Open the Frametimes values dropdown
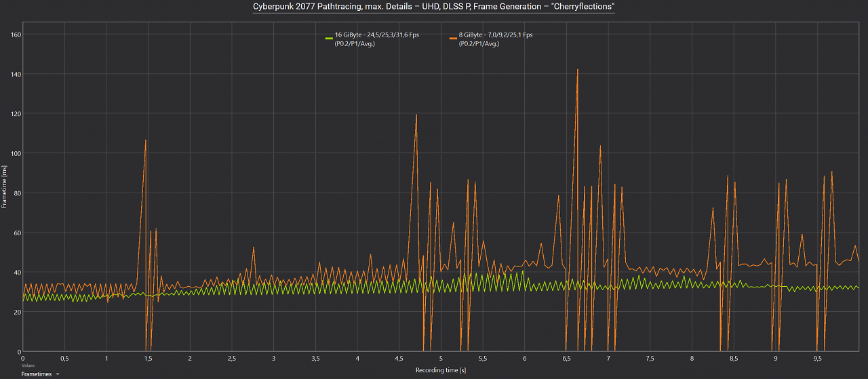868x379 pixels. pyautogui.click(x=40, y=374)
